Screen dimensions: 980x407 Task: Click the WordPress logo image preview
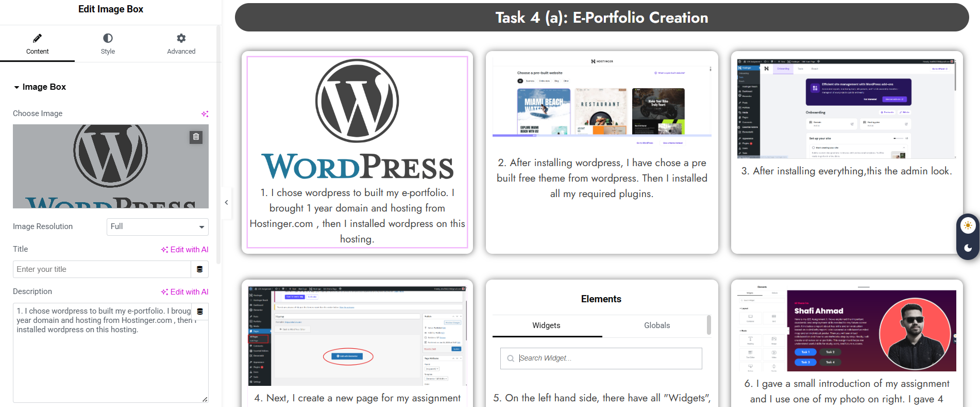(110, 166)
